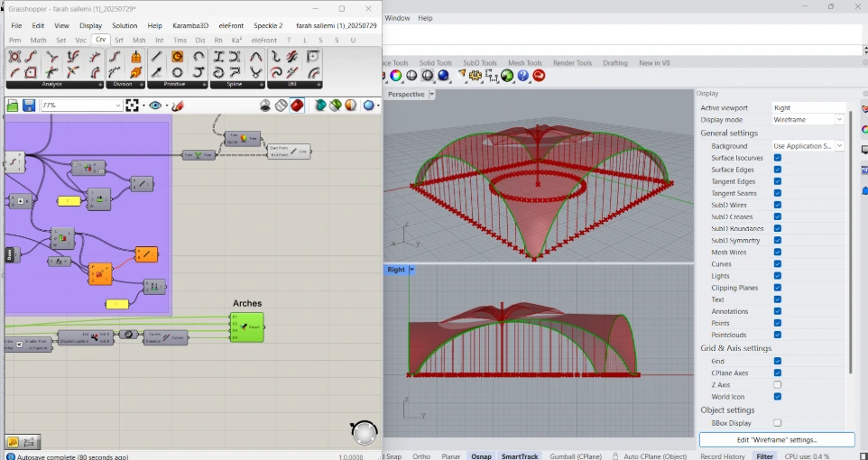
Task: Click the Zoom Extents icon on canvas toolbar
Action: tap(133, 106)
